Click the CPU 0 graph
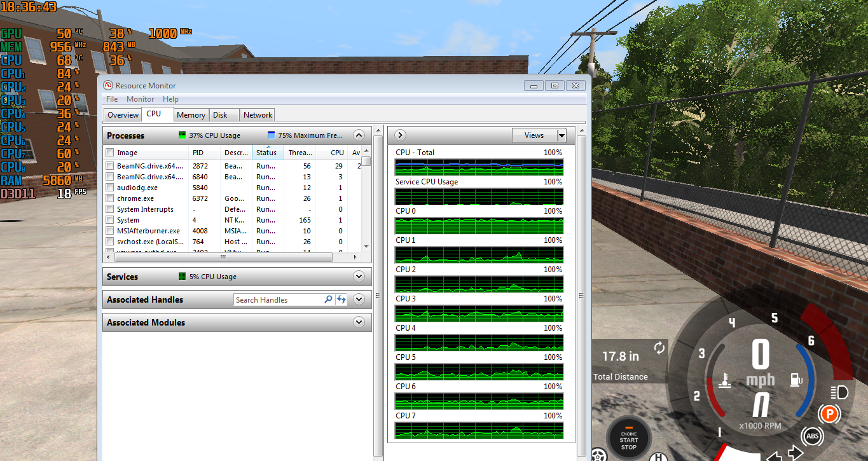868x461 pixels. [479, 226]
